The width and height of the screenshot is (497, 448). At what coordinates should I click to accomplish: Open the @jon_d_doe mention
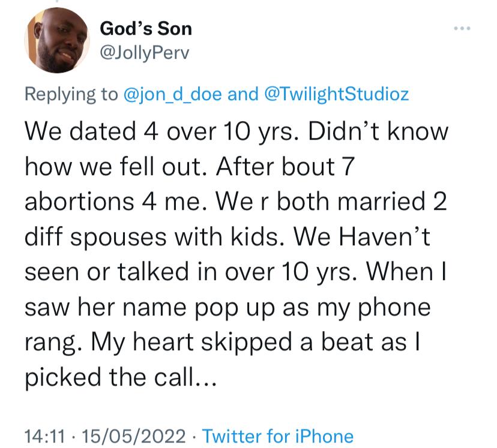[x=172, y=94]
